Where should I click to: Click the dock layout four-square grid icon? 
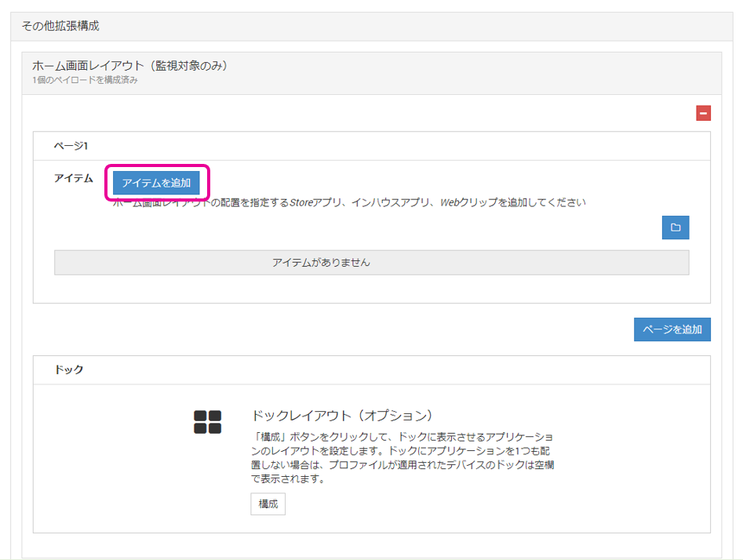coord(208,421)
